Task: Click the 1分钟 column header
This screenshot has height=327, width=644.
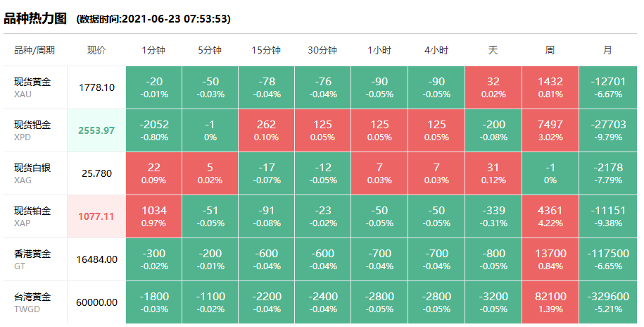Action: click(153, 51)
